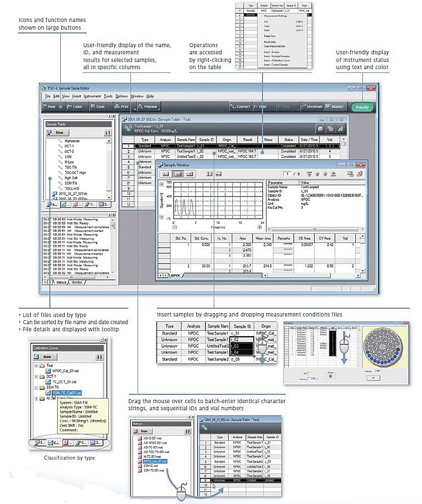Switch to the Monitor tab in log panel
The height and width of the screenshot is (504, 422).
tap(77, 282)
